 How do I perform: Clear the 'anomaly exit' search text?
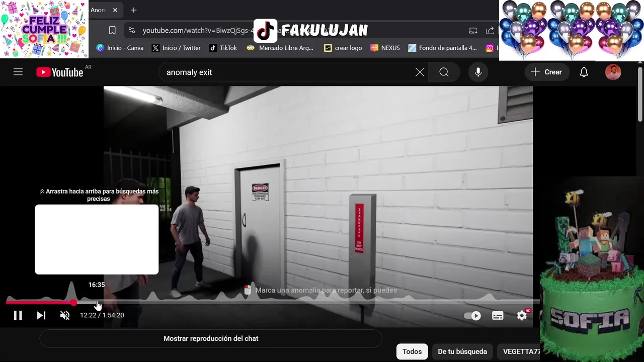pos(420,72)
